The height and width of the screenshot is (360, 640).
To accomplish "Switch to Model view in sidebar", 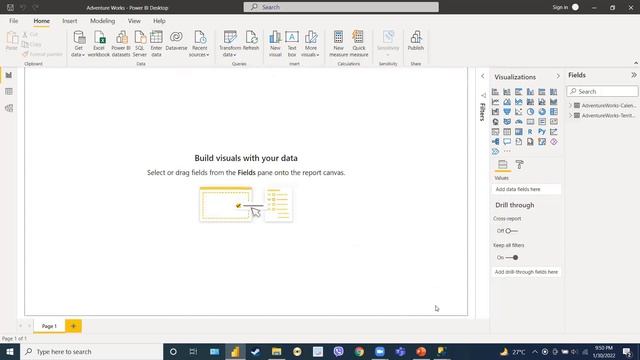I will pyautogui.click(x=9, y=108).
